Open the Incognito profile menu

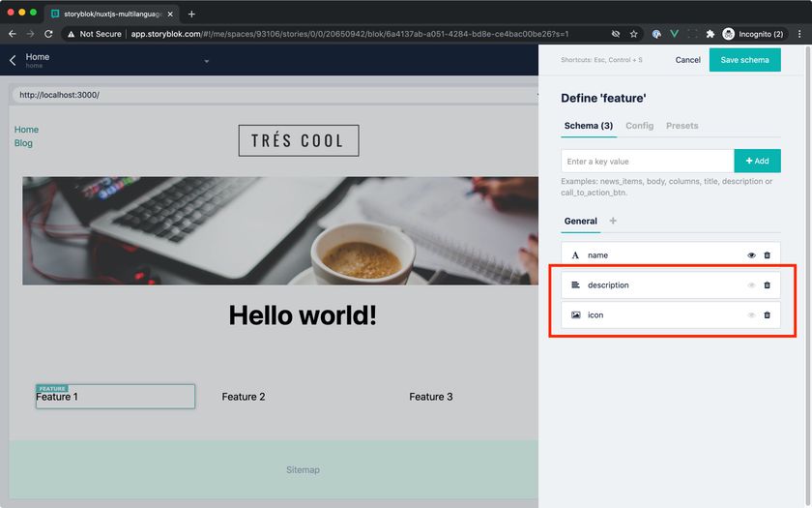pyautogui.click(x=753, y=34)
